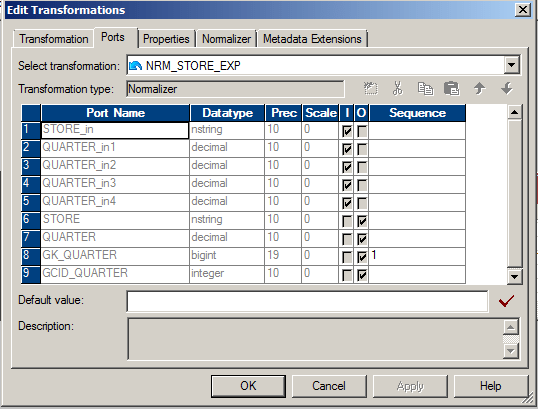Screen dimensions: 548x413
Task: Move port down with down arrow icon
Action: tap(506, 89)
